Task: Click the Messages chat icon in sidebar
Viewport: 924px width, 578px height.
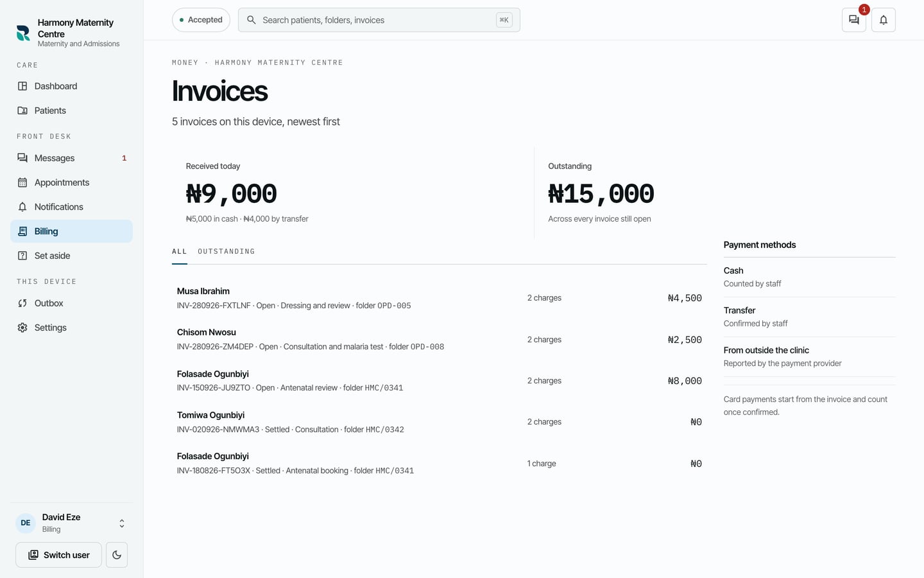Action: pyautogui.click(x=22, y=158)
